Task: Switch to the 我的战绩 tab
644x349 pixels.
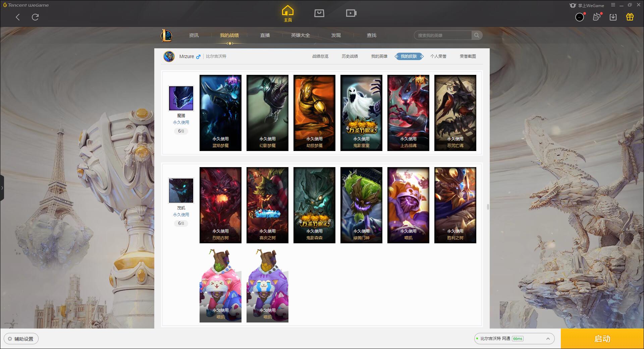Action: click(229, 35)
